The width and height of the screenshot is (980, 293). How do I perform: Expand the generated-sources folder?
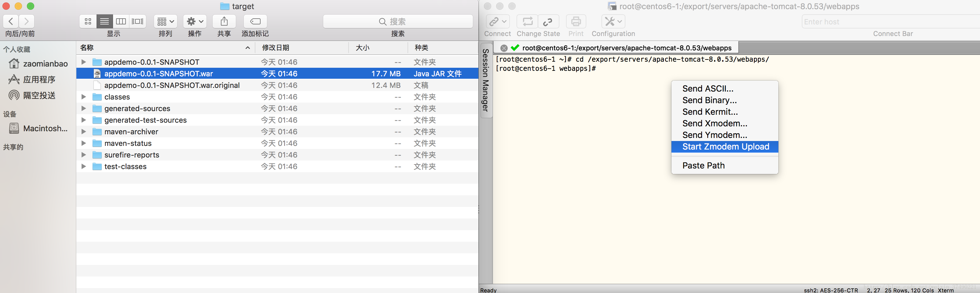84,108
